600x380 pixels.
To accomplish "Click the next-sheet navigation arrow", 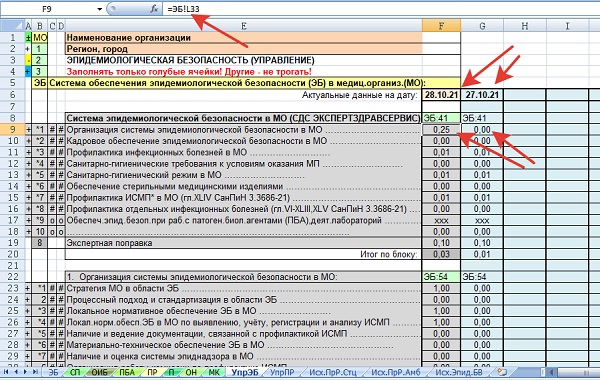I will point(25,372).
